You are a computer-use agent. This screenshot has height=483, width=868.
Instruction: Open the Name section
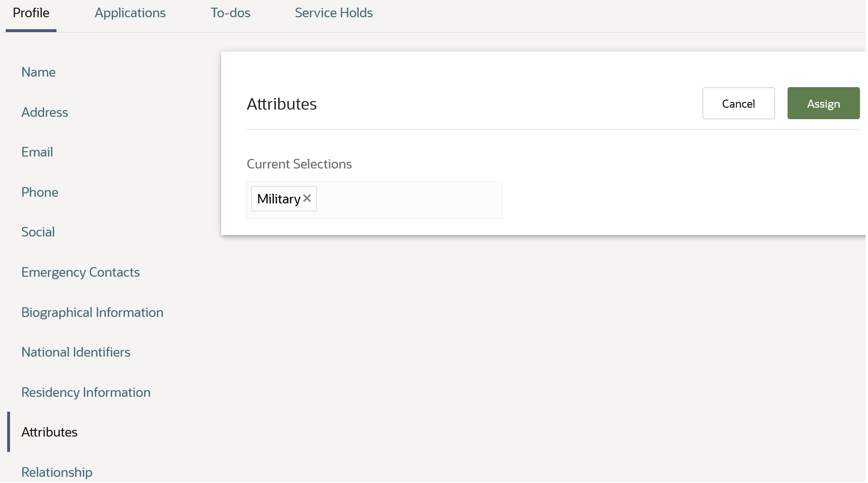tap(38, 72)
